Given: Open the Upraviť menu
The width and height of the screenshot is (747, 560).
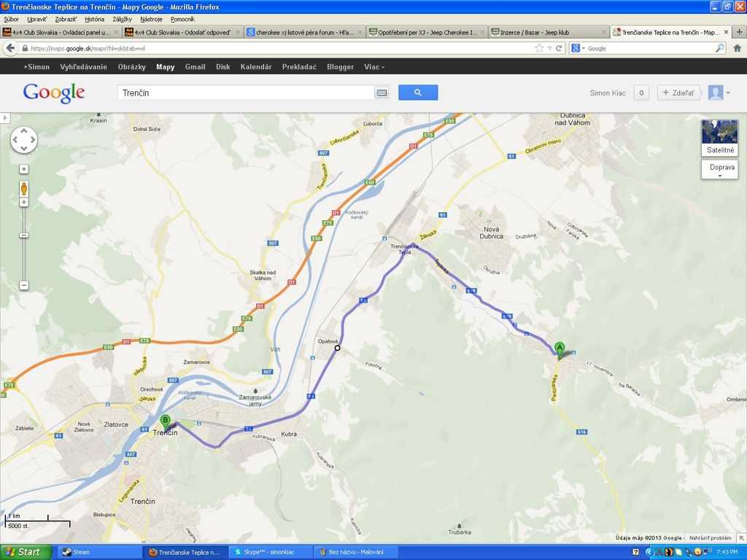Looking at the screenshot, I should point(36,19).
